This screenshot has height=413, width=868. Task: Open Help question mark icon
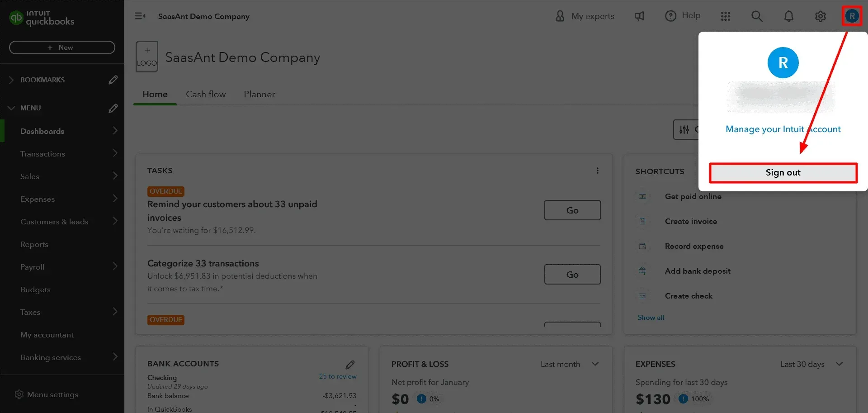coord(670,16)
